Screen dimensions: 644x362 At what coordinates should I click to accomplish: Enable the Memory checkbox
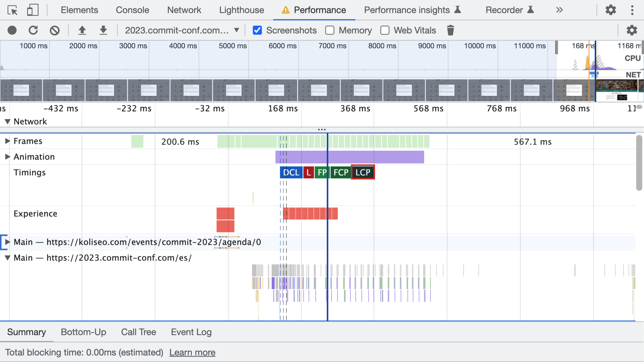330,30
